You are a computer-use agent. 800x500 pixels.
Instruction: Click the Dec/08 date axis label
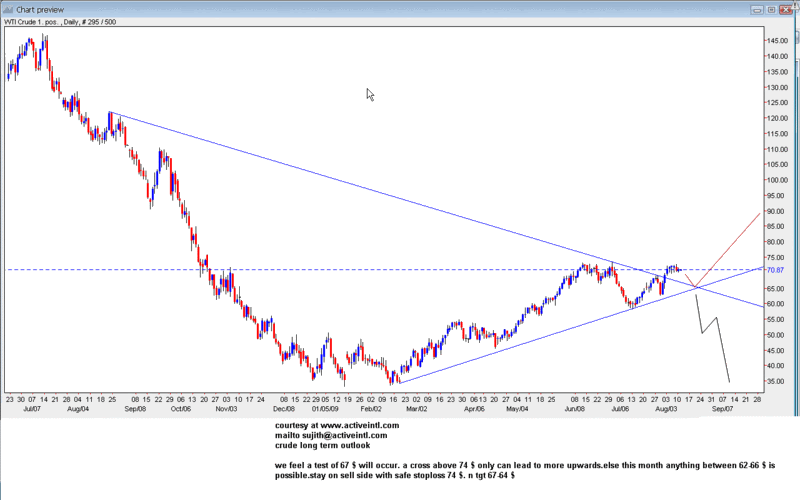click(x=284, y=409)
